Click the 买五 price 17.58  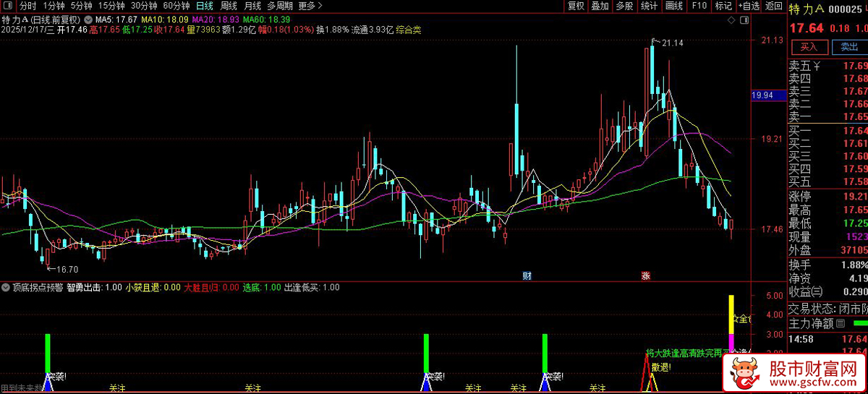[856, 181]
